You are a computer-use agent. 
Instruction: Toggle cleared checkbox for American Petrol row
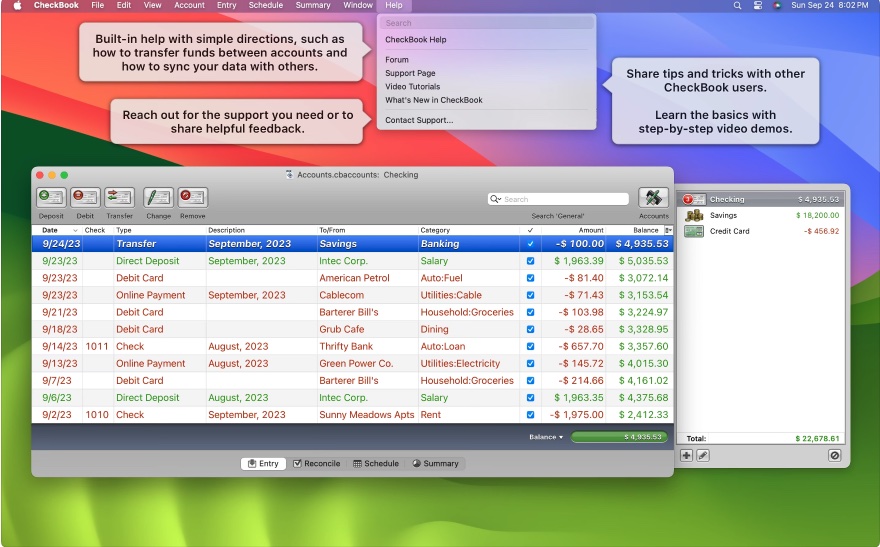[x=530, y=278]
